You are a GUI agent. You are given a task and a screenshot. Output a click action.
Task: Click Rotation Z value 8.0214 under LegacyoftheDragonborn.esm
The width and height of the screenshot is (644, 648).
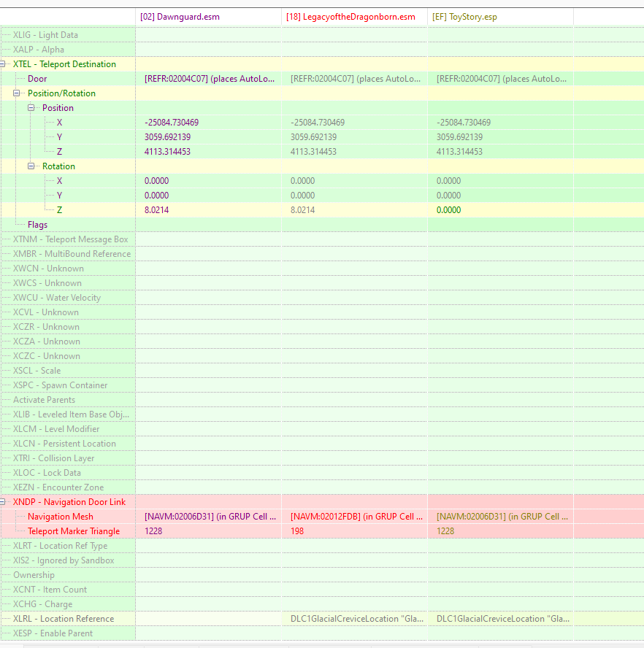pos(302,210)
